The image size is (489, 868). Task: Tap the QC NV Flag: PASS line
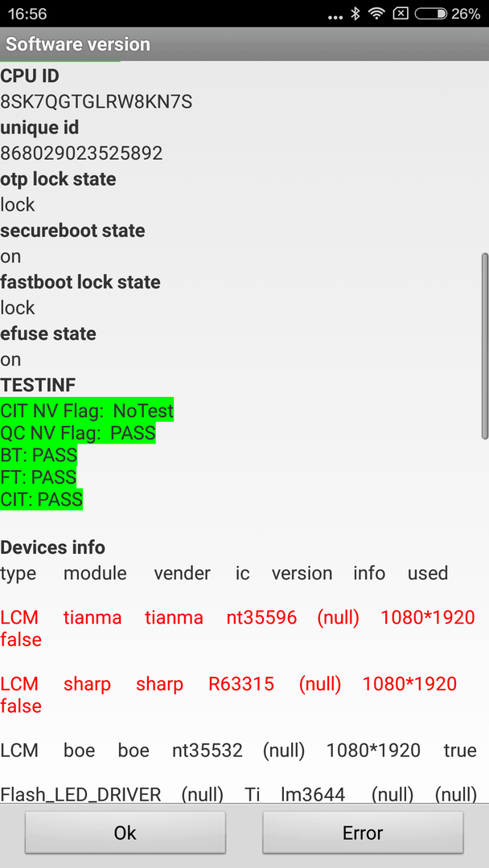tap(78, 433)
